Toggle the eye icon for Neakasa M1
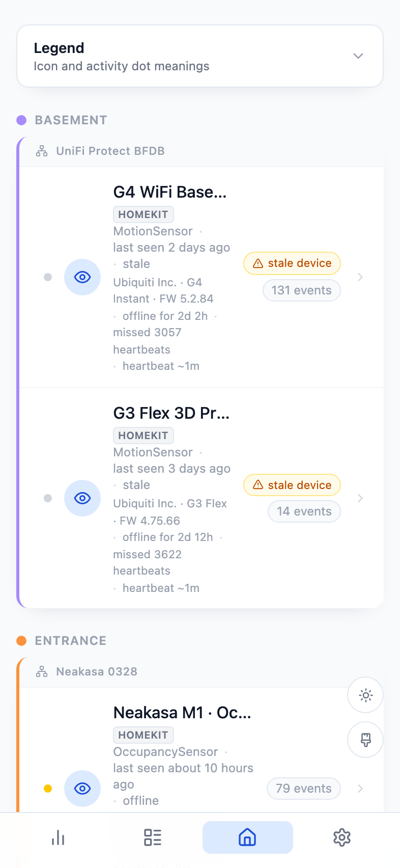 coord(82,789)
